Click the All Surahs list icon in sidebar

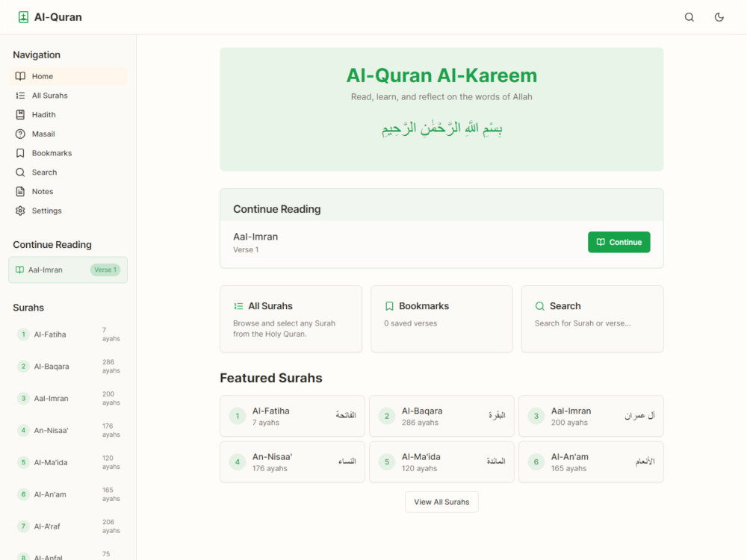coord(20,96)
